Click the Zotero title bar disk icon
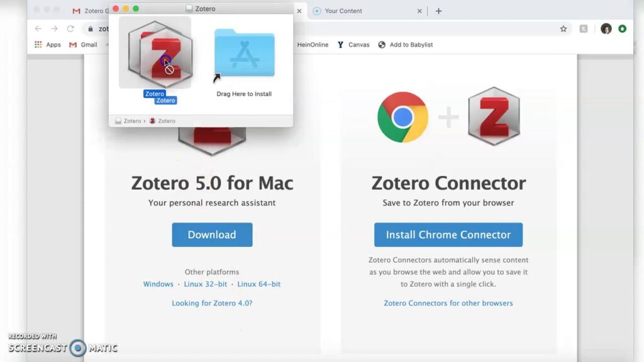 coord(189,9)
